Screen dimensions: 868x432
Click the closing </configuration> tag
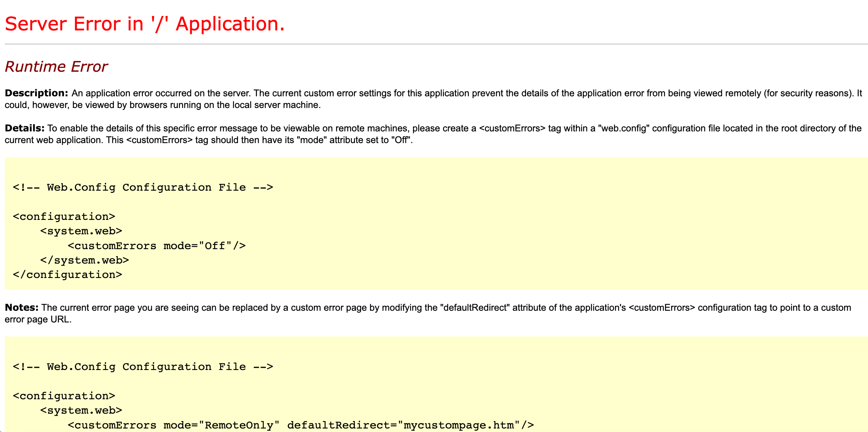tap(67, 275)
